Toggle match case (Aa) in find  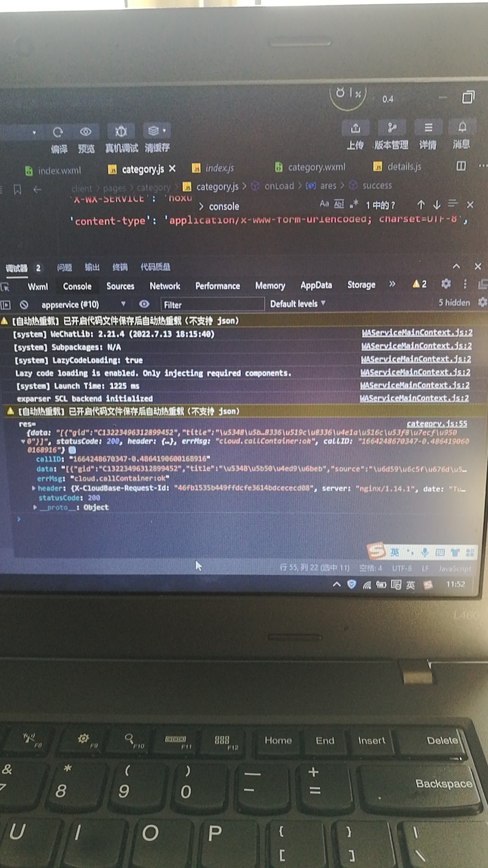tap(324, 203)
